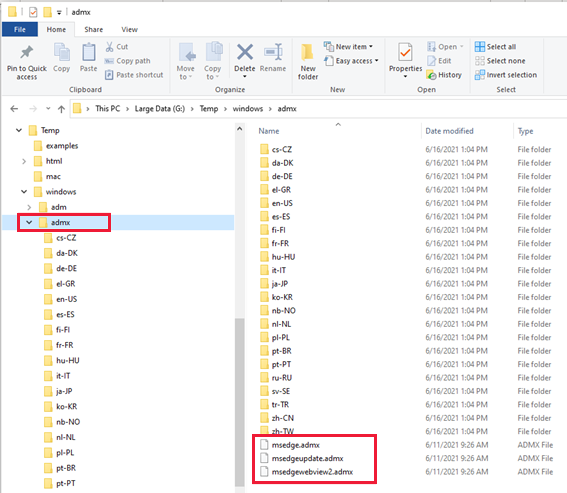567x493 pixels.
Task: Click Paste shortcut command
Action: [134, 75]
